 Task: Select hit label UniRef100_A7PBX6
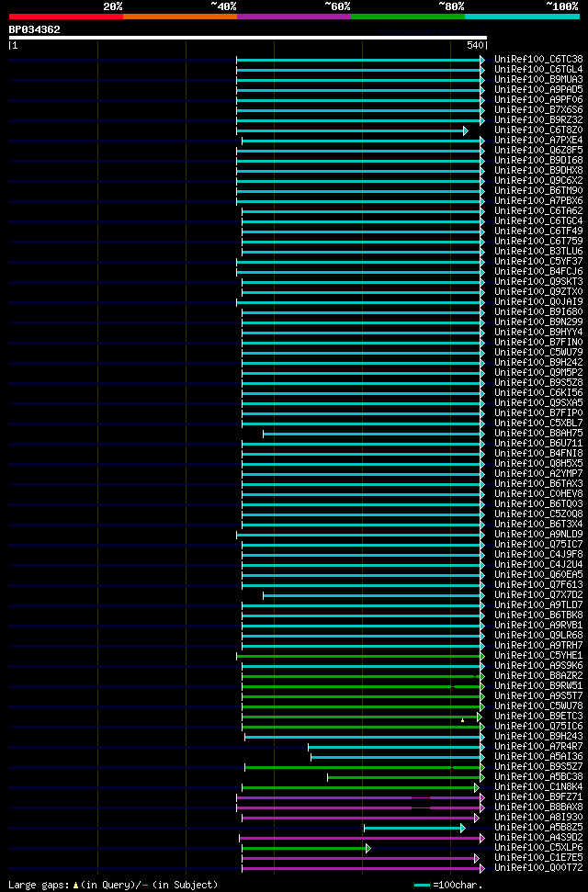coord(538,201)
